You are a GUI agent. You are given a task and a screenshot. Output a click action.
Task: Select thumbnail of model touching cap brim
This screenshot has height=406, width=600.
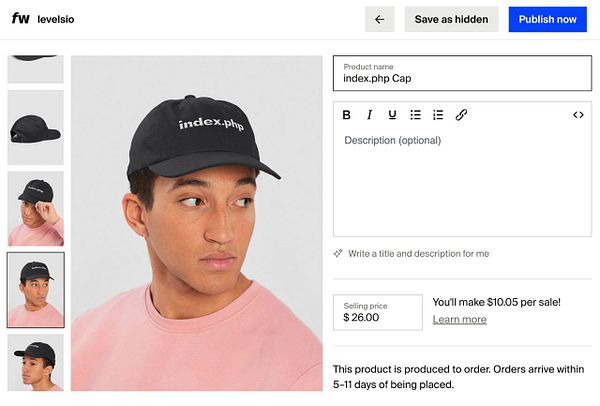point(35,208)
